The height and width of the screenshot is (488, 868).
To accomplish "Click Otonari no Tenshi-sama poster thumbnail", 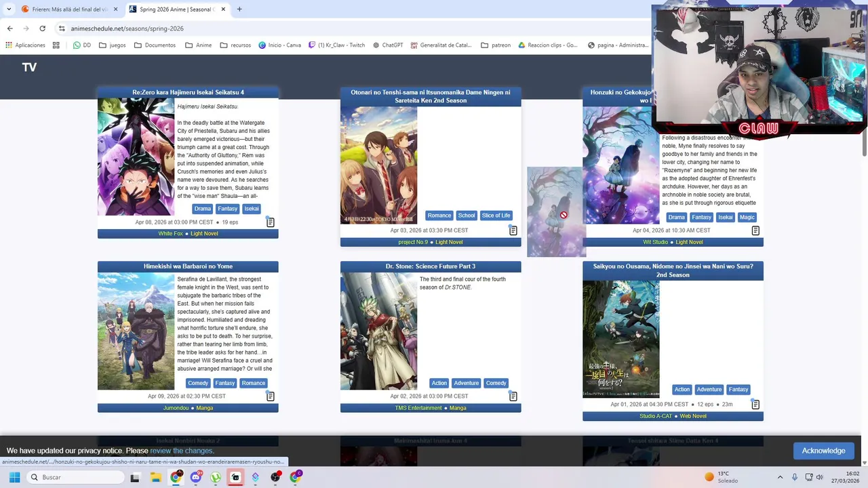I will (x=378, y=165).
